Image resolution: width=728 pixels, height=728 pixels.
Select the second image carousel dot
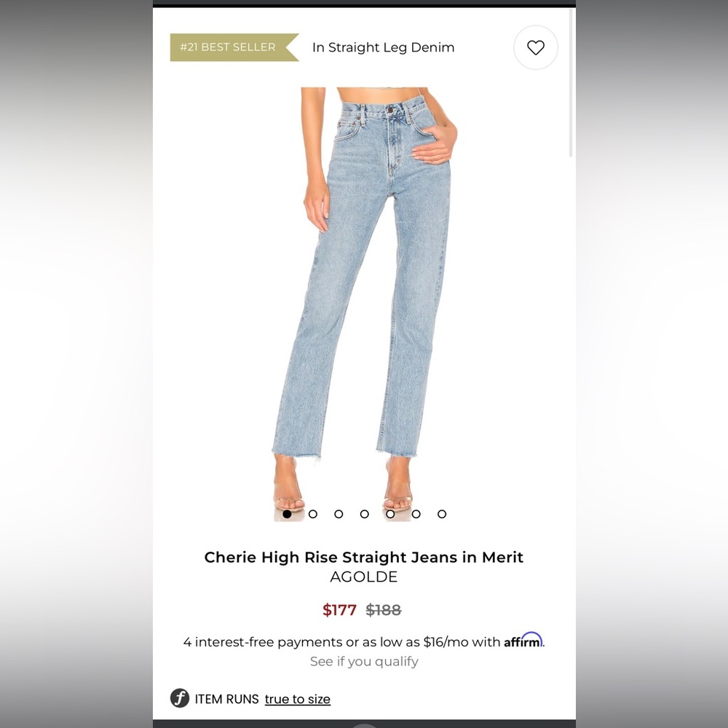pyautogui.click(x=313, y=514)
